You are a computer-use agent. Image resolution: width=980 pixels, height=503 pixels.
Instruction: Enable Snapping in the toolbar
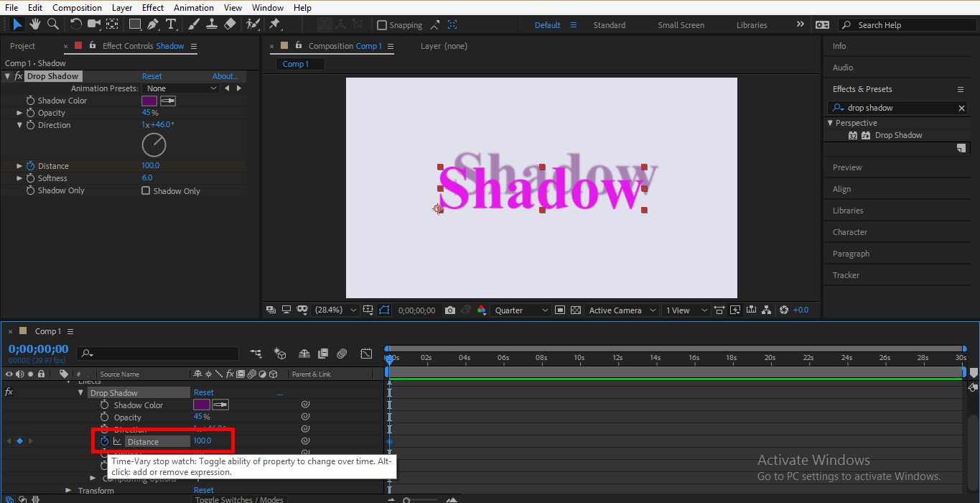[x=382, y=24]
